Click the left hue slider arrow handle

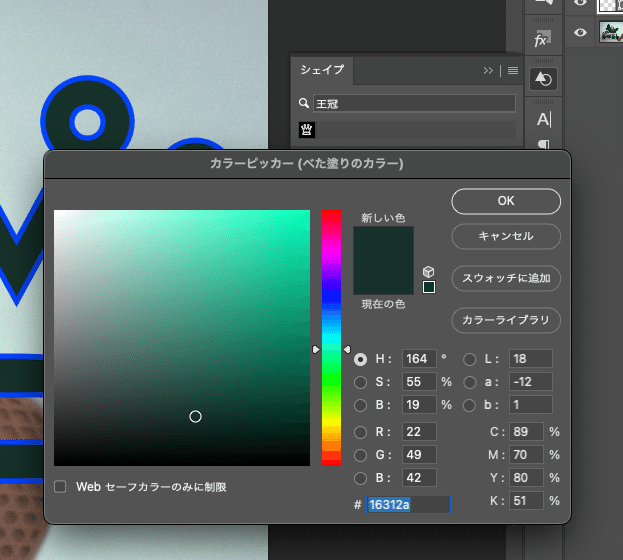click(x=316, y=349)
